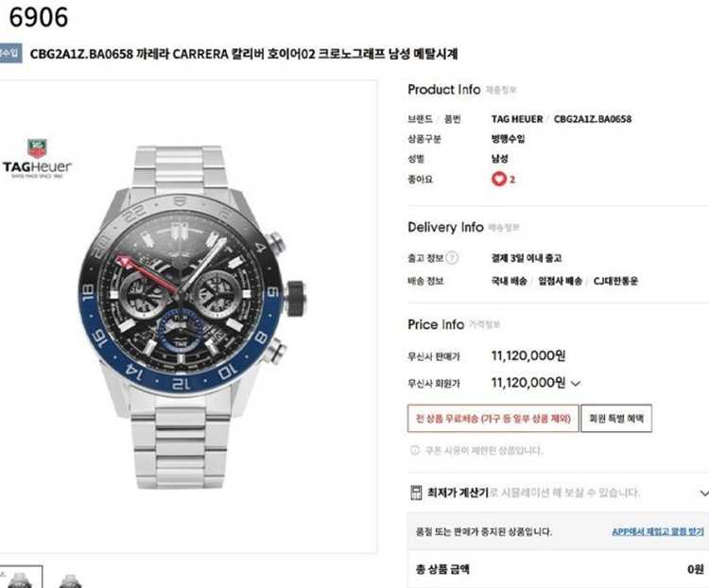
Task: Click the TAG Heuer logo on product image
Action: 37,159
